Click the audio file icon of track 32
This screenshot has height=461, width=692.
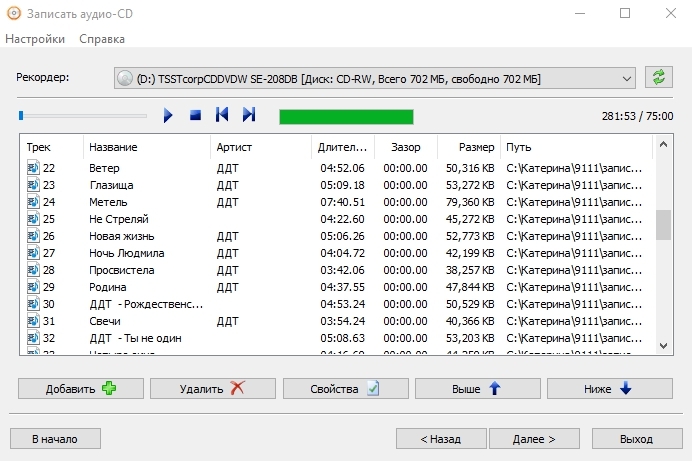click(x=33, y=338)
